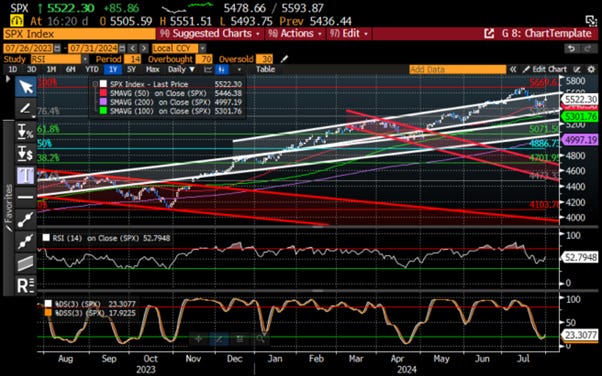Click the Add Data input field
The height and width of the screenshot is (376, 602).
click(458, 70)
